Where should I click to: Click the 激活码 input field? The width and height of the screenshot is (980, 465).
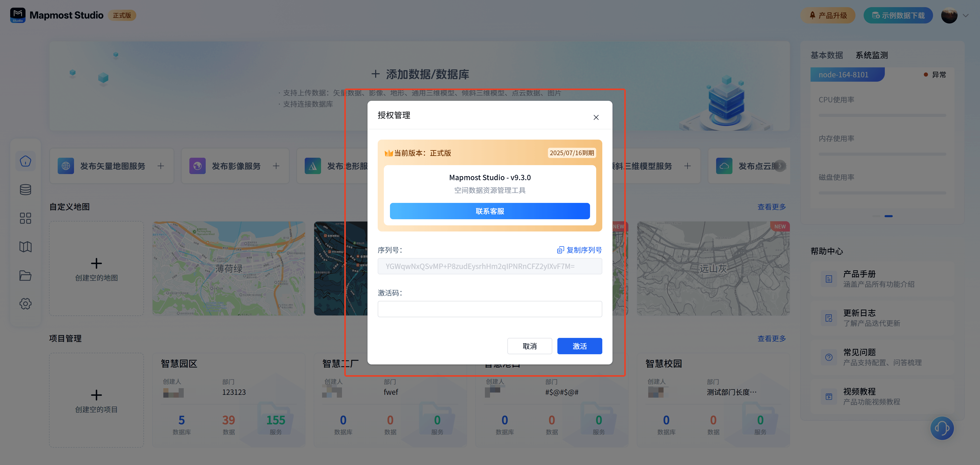point(490,309)
